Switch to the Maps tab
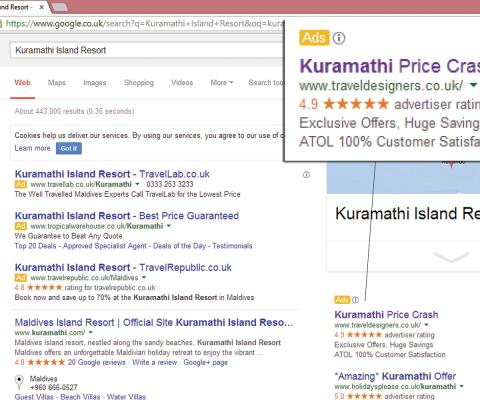This screenshot has height=400, width=480. click(x=57, y=83)
